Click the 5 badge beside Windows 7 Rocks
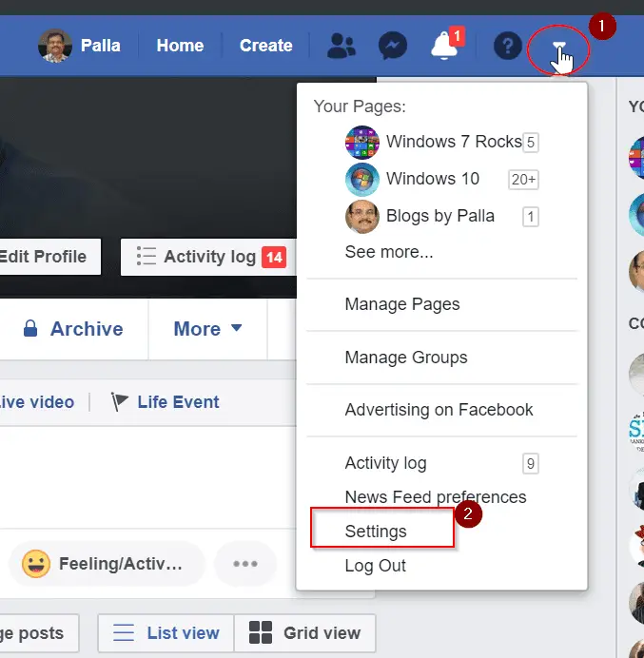 (x=531, y=143)
